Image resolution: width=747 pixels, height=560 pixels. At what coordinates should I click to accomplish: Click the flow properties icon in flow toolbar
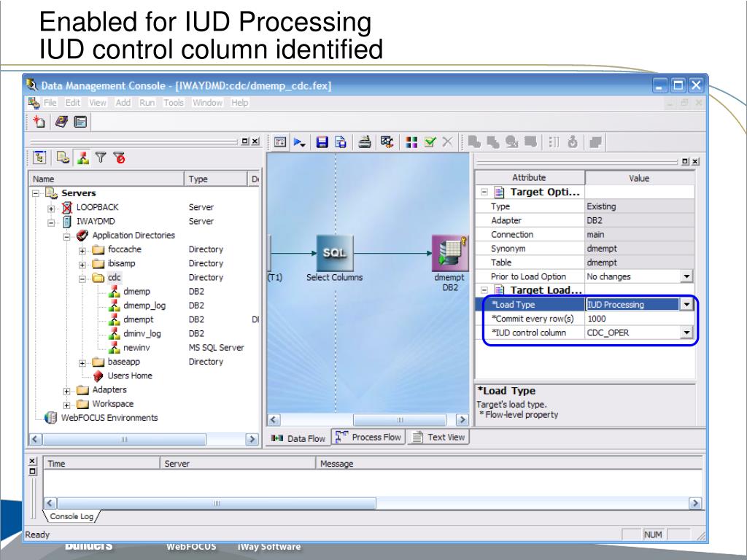(x=280, y=142)
